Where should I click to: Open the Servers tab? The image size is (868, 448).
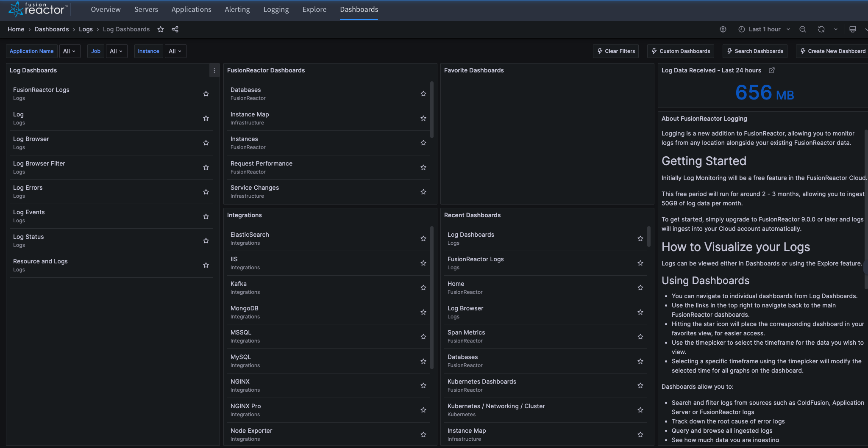coord(146,9)
